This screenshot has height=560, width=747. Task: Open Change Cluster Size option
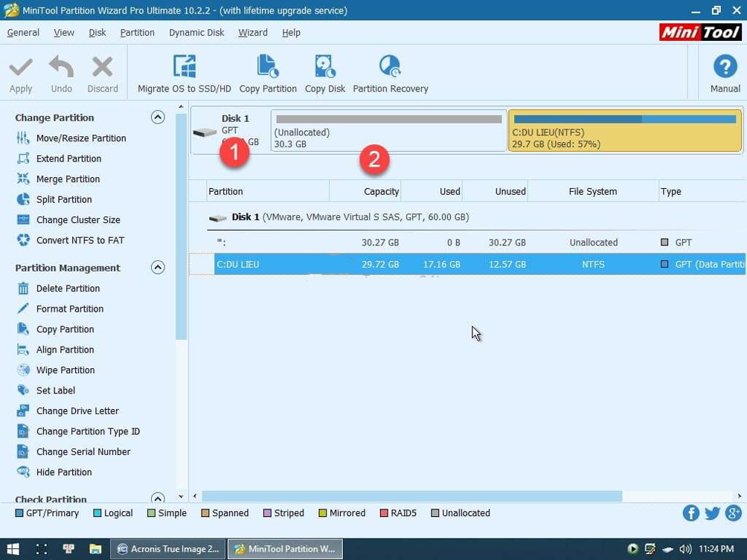coord(78,220)
